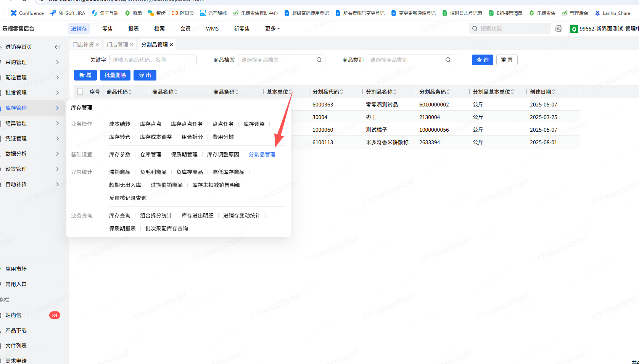
Task: Switch to the WMS top navigation tab
Action: point(212,29)
